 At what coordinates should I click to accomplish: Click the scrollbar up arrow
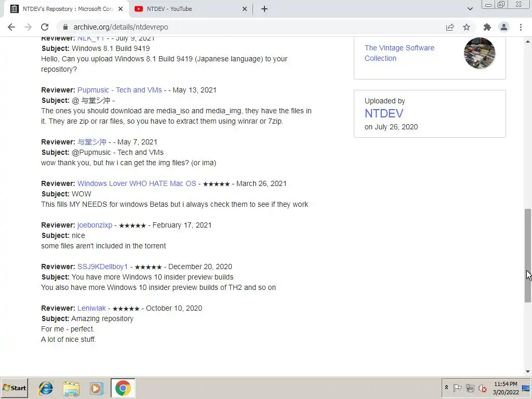(528, 42)
